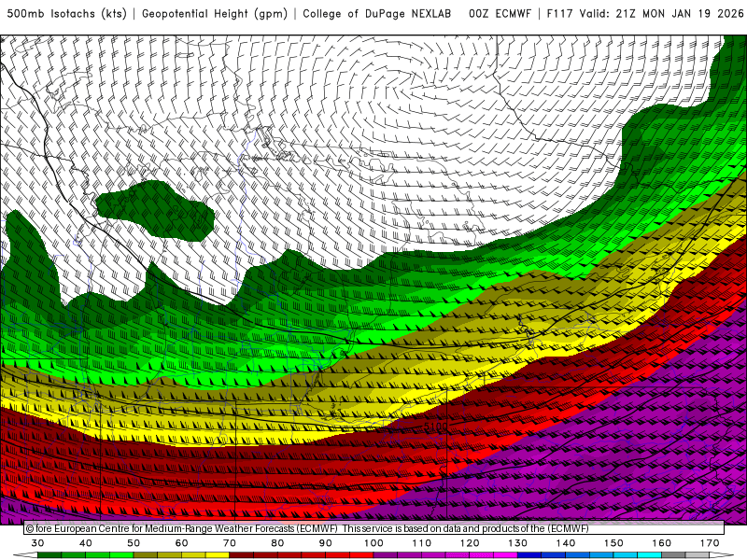Click the "00Z ECMWF" model run text

point(500,14)
